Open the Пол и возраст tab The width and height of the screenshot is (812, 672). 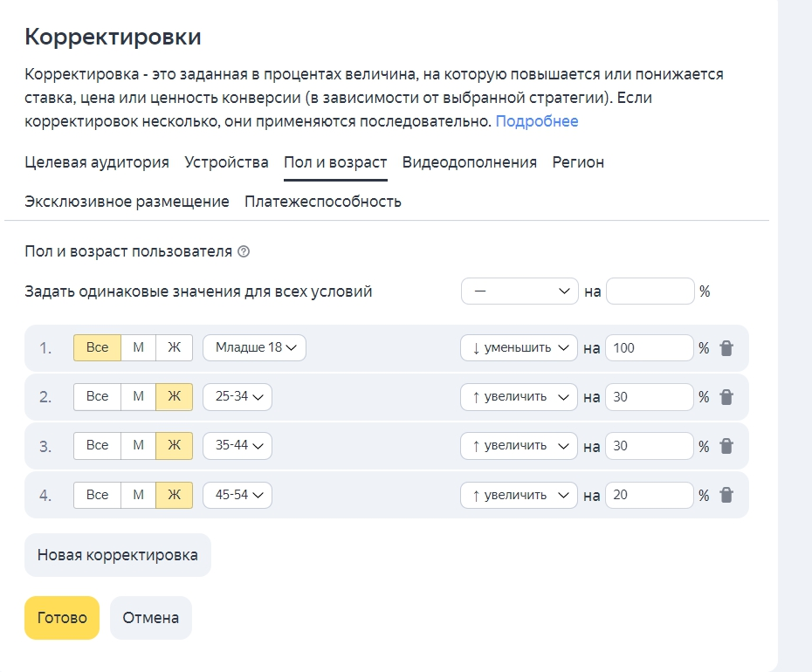pyautogui.click(x=335, y=162)
